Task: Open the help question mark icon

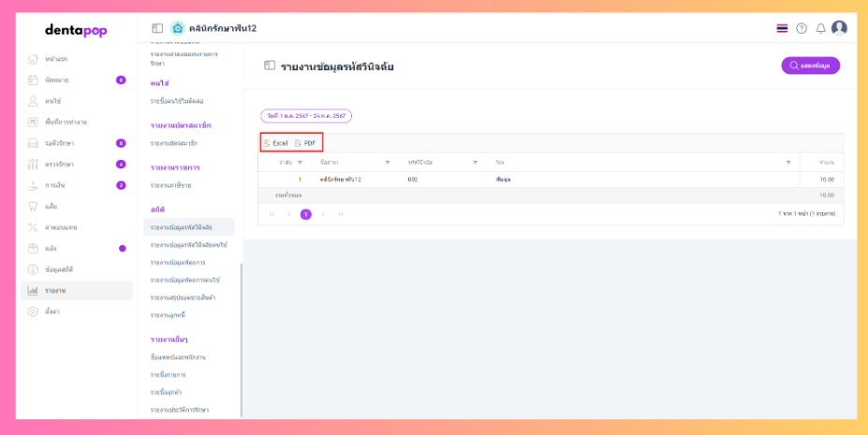Action: 802,28
